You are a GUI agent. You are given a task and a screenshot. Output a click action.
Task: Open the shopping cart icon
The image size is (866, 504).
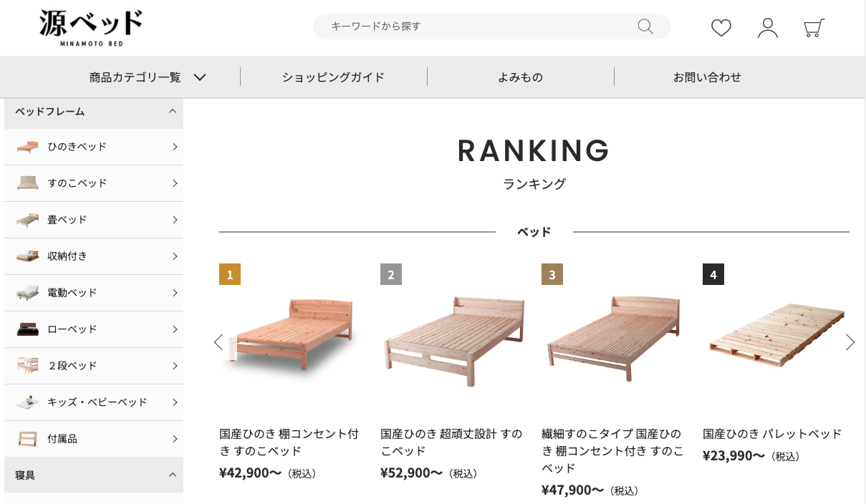click(814, 27)
